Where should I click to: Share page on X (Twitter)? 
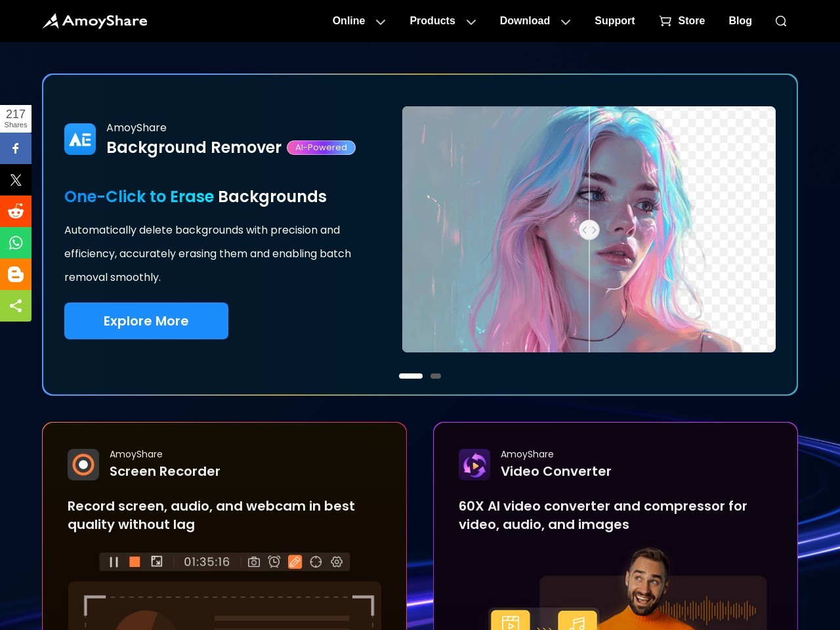point(16,180)
